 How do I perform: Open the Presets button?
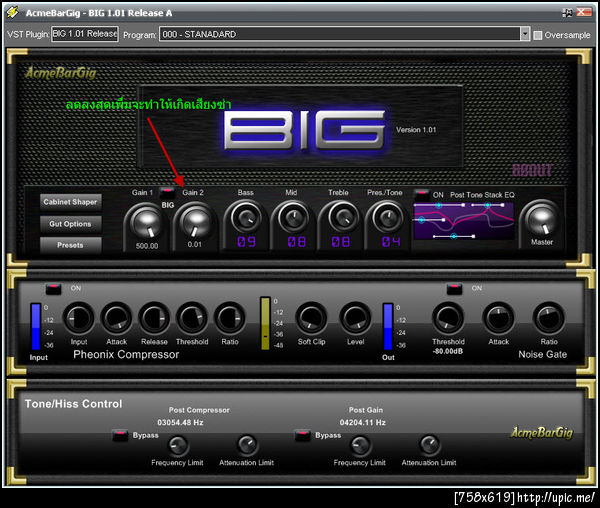pyautogui.click(x=70, y=245)
